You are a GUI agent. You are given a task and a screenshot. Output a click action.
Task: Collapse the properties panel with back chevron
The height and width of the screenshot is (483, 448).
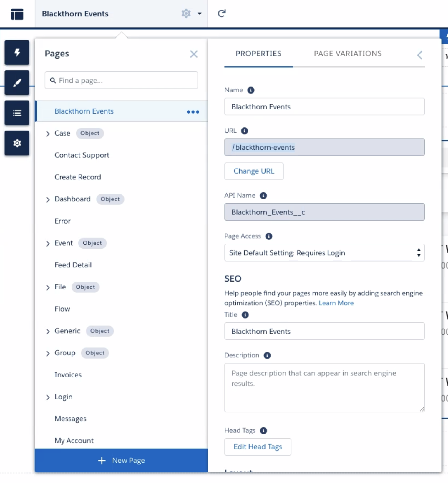coord(420,55)
